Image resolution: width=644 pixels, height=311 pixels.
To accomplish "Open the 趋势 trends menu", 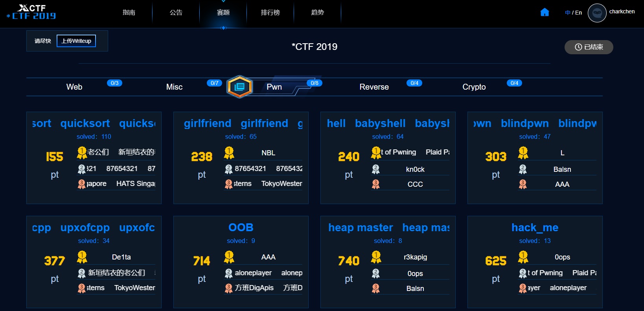I will tap(318, 13).
